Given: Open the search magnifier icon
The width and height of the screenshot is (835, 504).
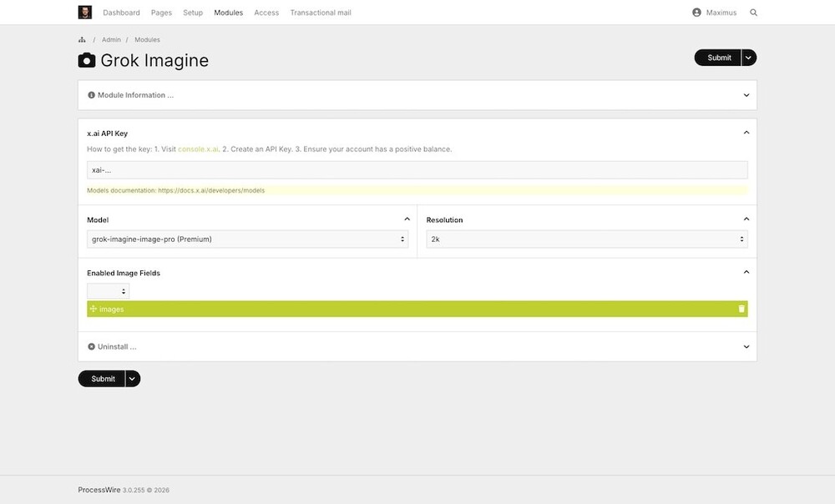Looking at the screenshot, I should pyautogui.click(x=754, y=13).
